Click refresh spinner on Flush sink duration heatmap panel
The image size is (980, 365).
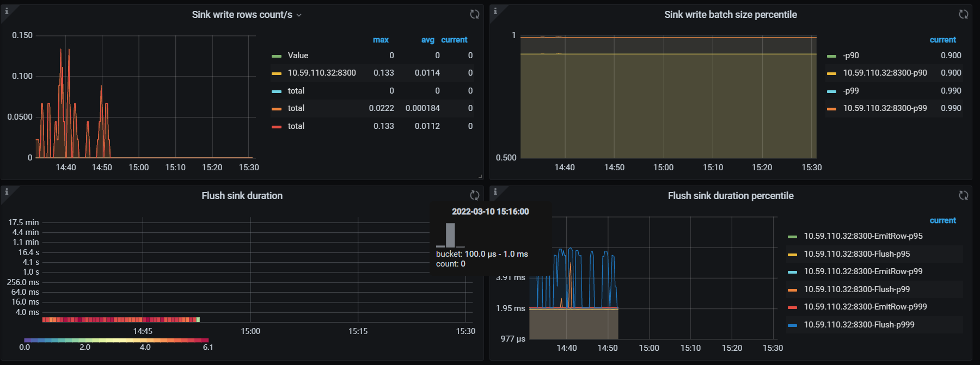(475, 195)
